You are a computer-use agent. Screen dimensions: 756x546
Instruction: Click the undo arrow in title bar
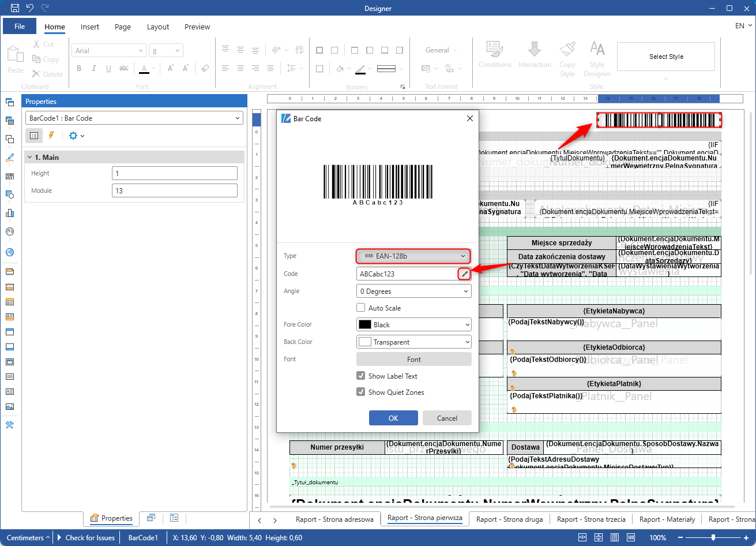[30, 8]
